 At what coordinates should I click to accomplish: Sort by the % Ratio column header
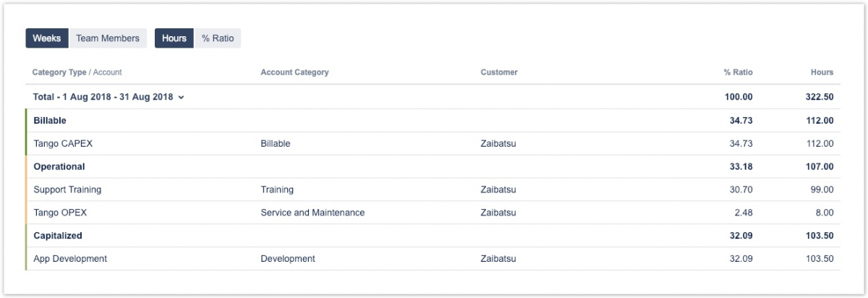pyautogui.click(x=738, y=72)
